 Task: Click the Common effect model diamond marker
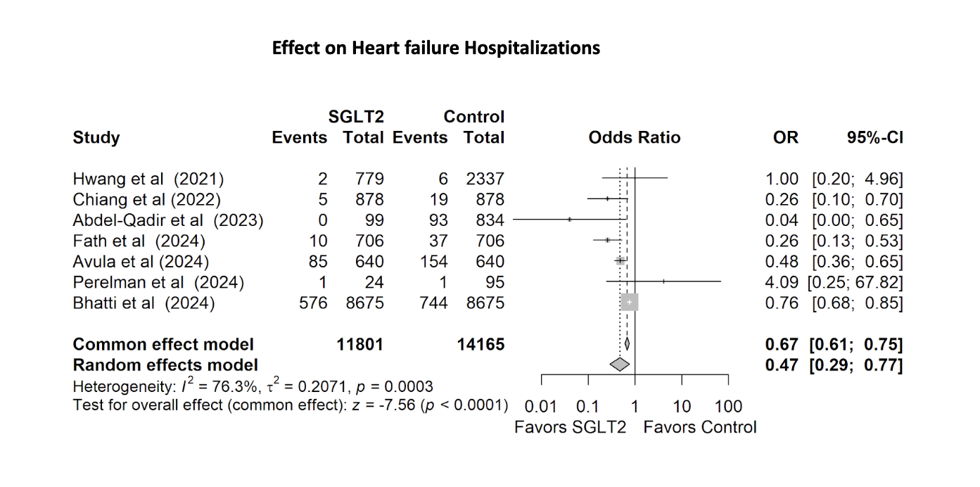(626, 344)
